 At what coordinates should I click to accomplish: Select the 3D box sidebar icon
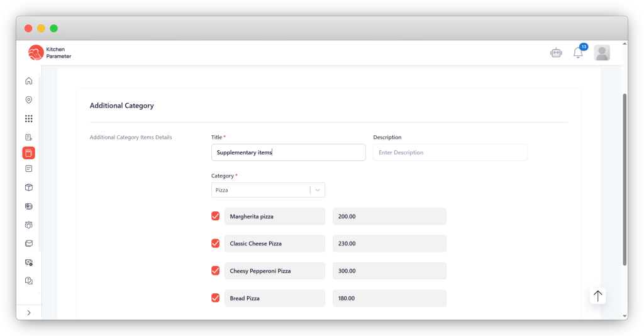click(28, 188)
